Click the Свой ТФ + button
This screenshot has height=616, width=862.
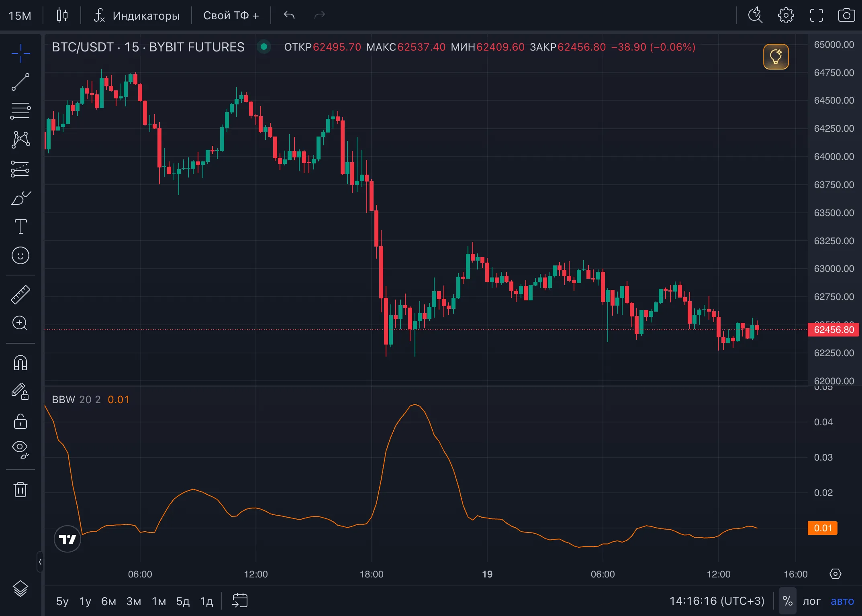pos(231,15)
